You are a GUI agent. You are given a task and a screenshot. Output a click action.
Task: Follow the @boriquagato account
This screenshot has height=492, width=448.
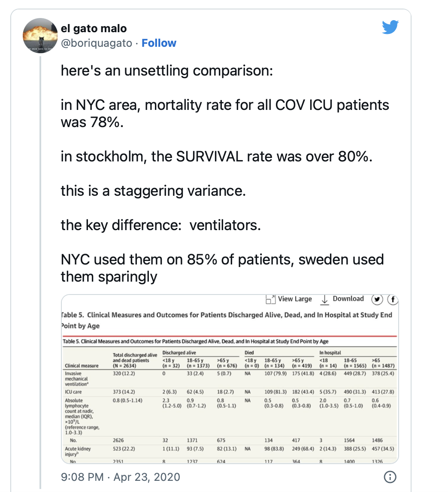point(159,43)
